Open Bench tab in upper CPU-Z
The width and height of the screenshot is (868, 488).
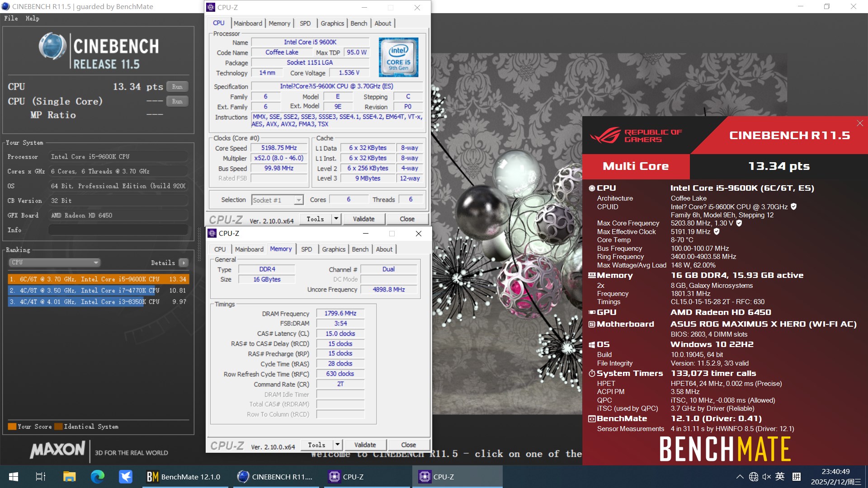(x=359, y=23)
